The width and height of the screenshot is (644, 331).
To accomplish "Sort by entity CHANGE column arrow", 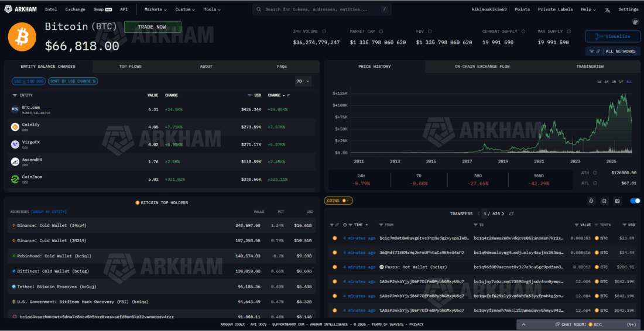I will 283,95.
